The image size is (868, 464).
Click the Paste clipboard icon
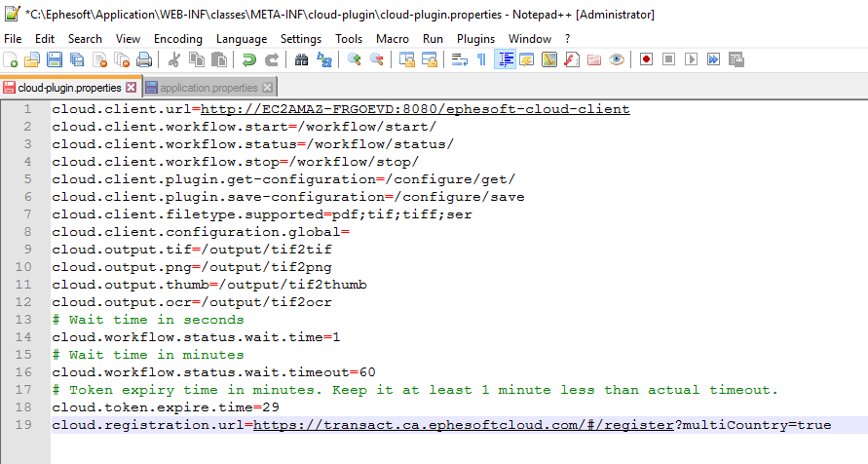pos(219,59)
